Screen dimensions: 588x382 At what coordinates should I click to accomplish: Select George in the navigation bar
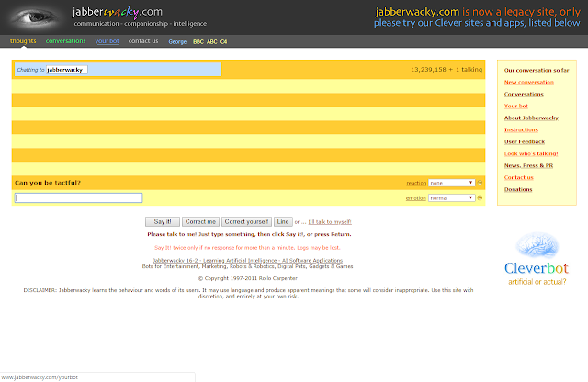point(177,41)
